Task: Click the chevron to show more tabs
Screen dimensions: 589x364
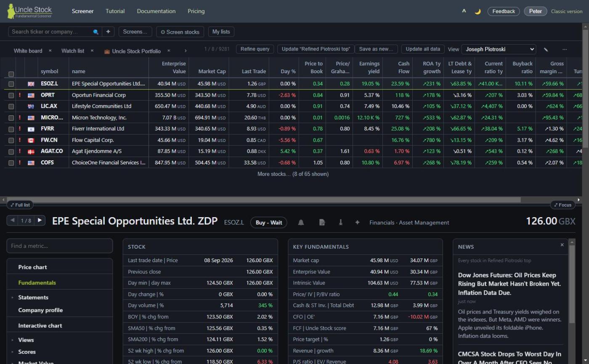Action: tap(186, 51)
